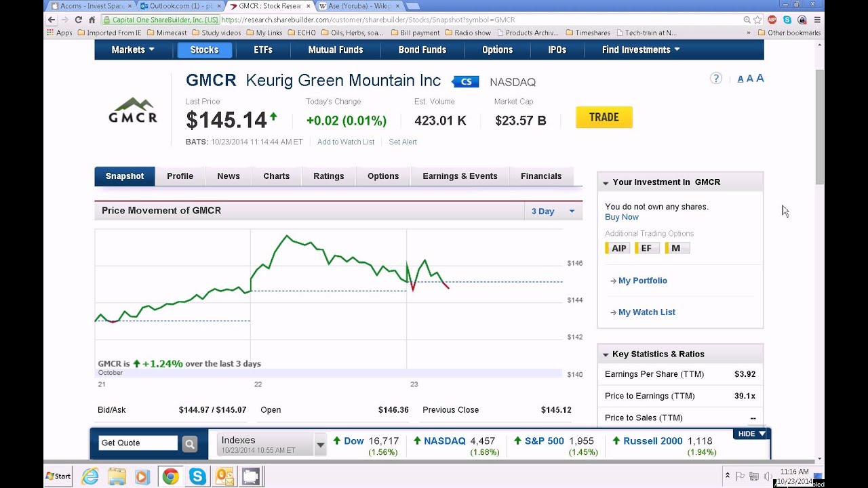Click the Get Quote search magnifier button
This screenshot has height=488, width=868.
coord(190,443)
